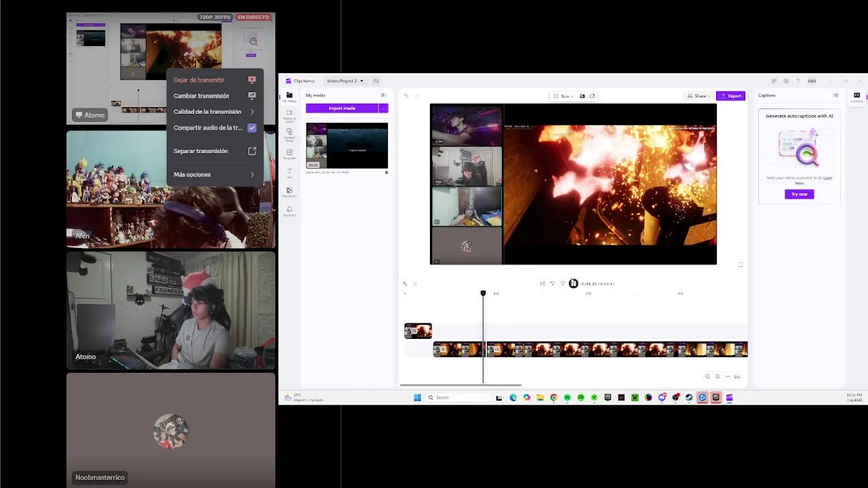Image resolution: width=868 pixels, height=488 pixels.
Task: Click the Atomo stream label badge
Action: (90, 115)
